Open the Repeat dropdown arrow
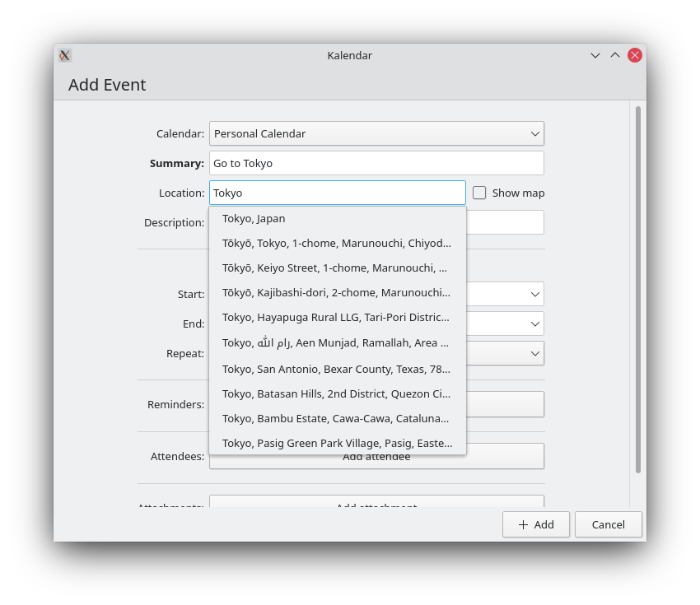This screenshot has height=605, width=700. (535, 353)
